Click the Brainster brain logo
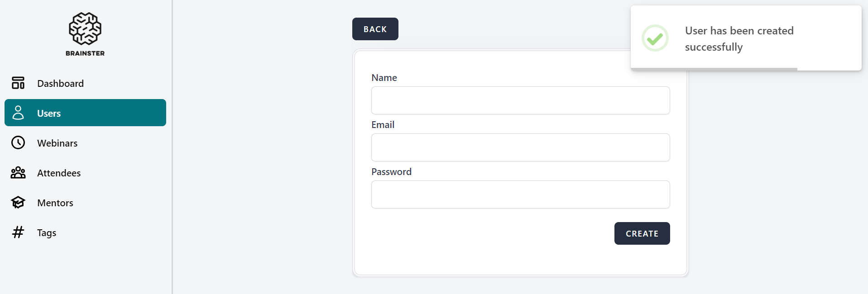Viewport: 868px width, 294px height. (x=85, y=29)
